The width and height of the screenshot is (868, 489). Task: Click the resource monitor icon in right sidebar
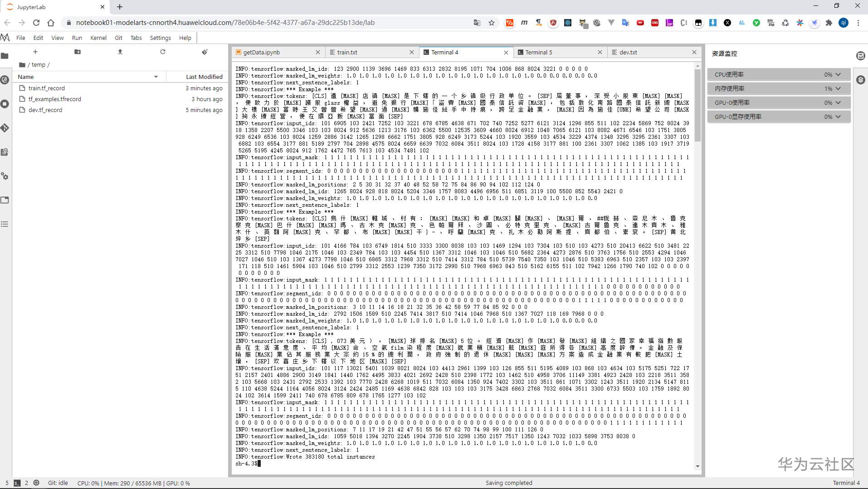861,55
